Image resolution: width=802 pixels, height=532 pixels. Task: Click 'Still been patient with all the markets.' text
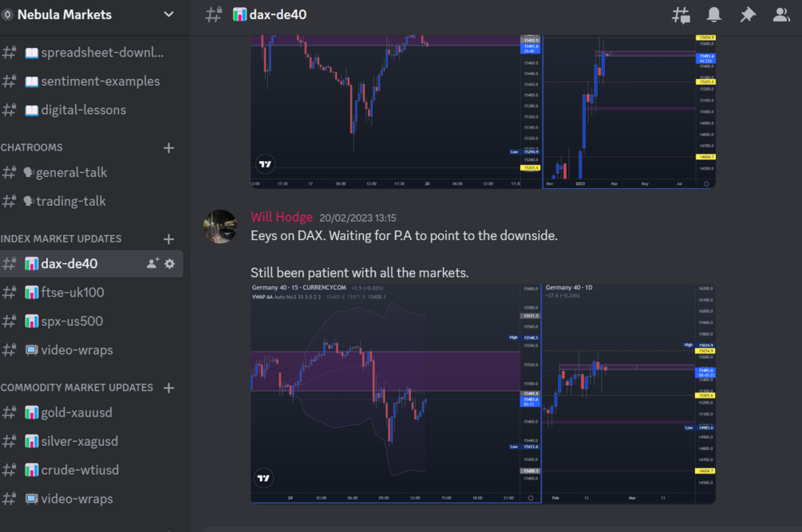point(360,273)
